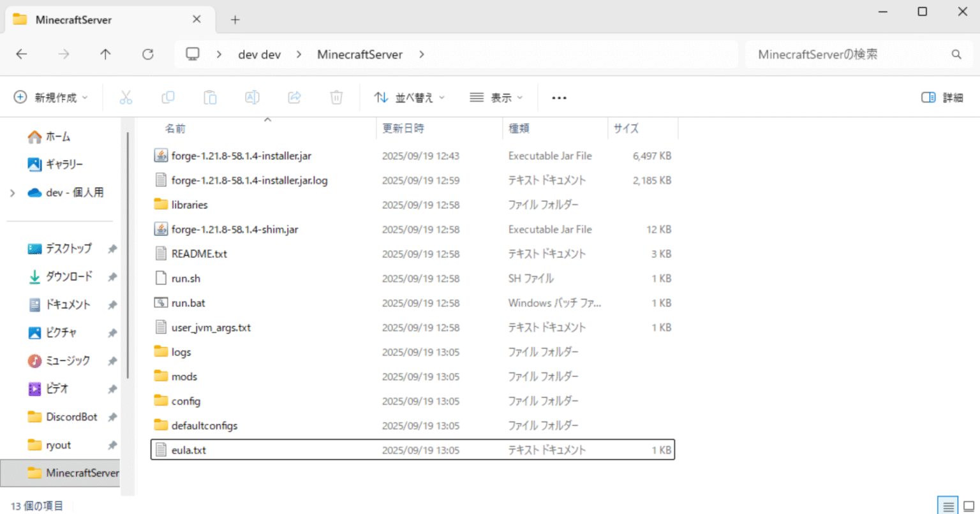980x514 pixels.
Task: Click the Copy icon in toolbar
Action: coord(168,98)
